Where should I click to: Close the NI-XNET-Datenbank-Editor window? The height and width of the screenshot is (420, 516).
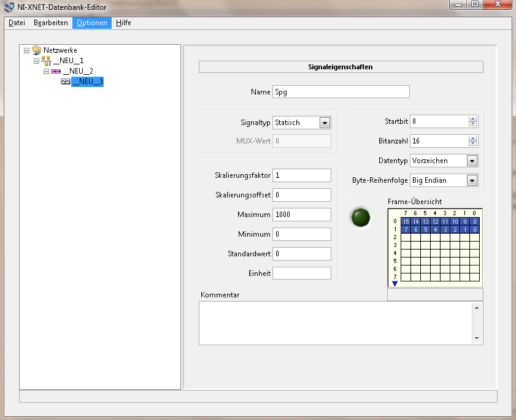498,4
